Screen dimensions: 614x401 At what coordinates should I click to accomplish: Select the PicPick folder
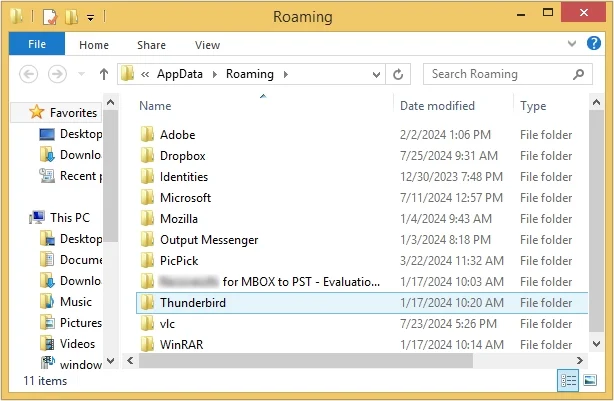362,261
